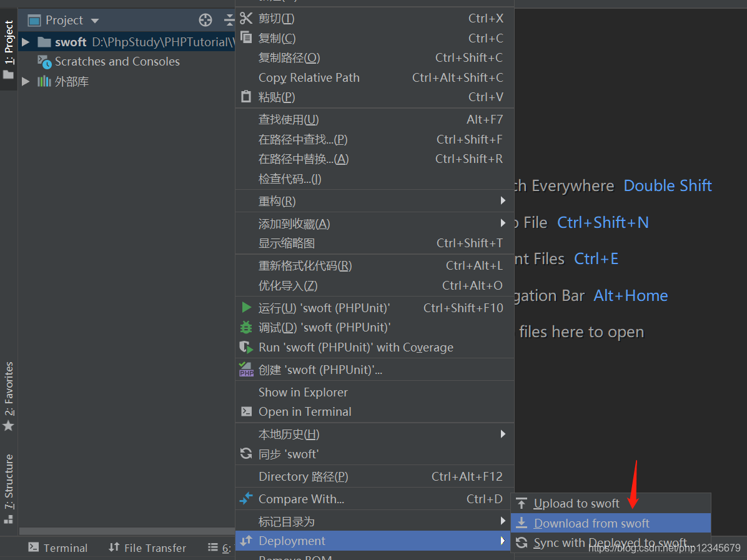Viewport: 747px width, 560px height.
Task: Select 检查代码...(I) menu entry
Action: point(375,179)
